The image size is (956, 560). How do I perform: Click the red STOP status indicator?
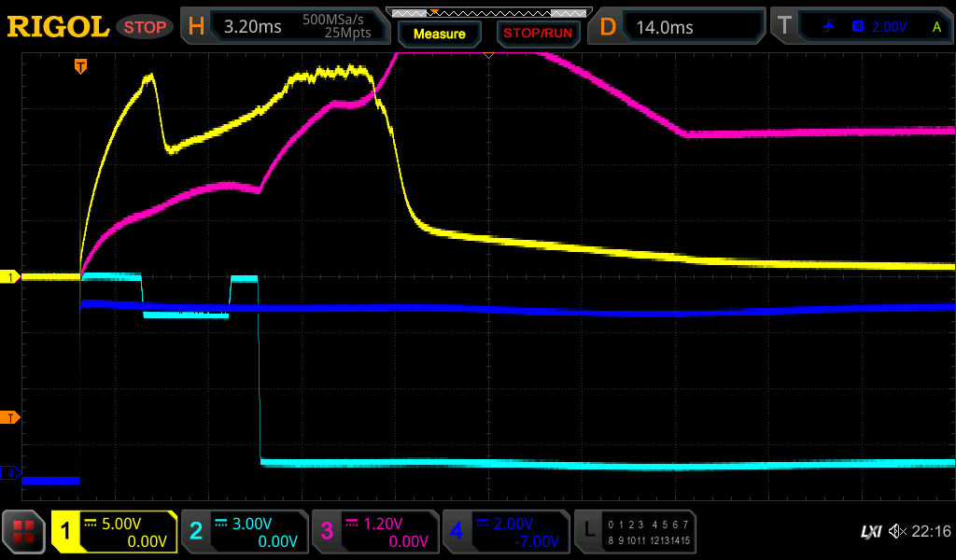[x=145, y=27]
